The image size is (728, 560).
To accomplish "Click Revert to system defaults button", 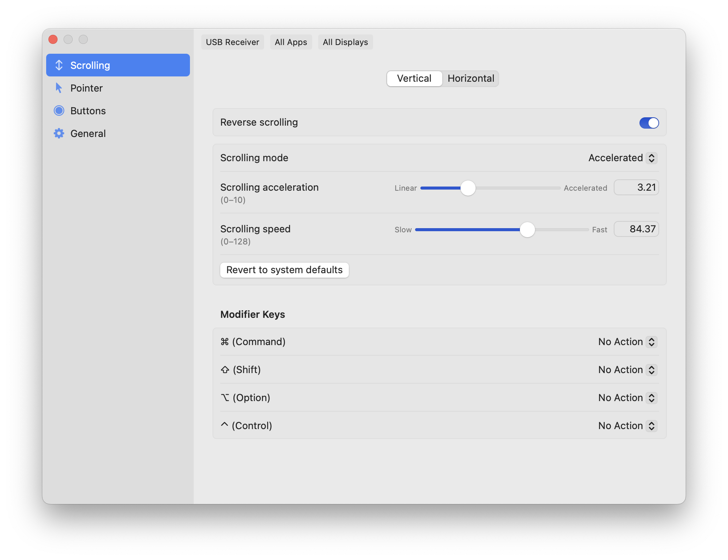I will [x=285, y=270].
